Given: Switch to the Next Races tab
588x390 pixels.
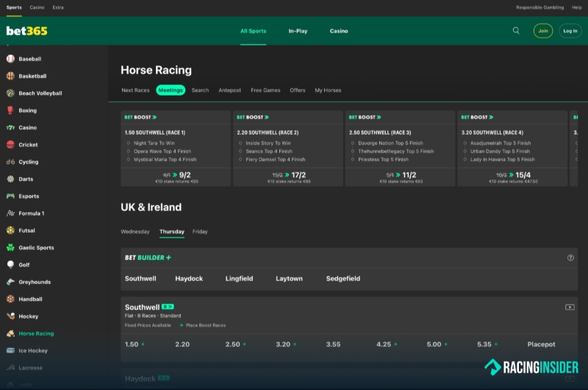Looking at the screenshot, I should tap(135, 90).
